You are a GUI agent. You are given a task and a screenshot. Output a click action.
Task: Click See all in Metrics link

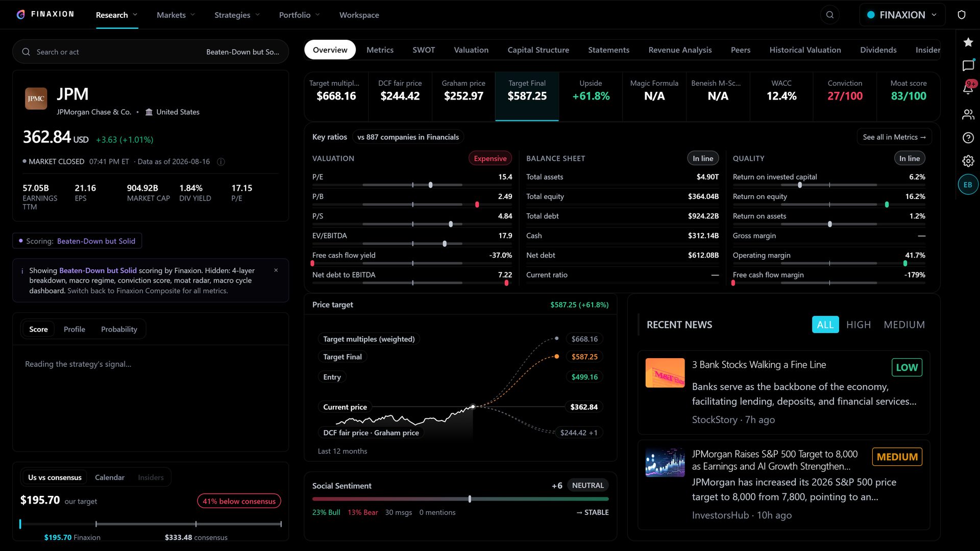click(x=894, y=137)
